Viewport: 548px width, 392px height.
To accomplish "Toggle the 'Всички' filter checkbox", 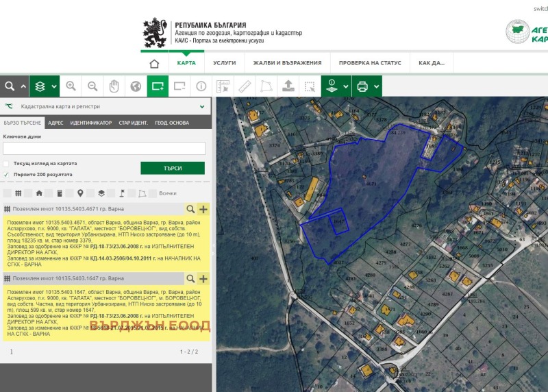I will click(153, 193).
